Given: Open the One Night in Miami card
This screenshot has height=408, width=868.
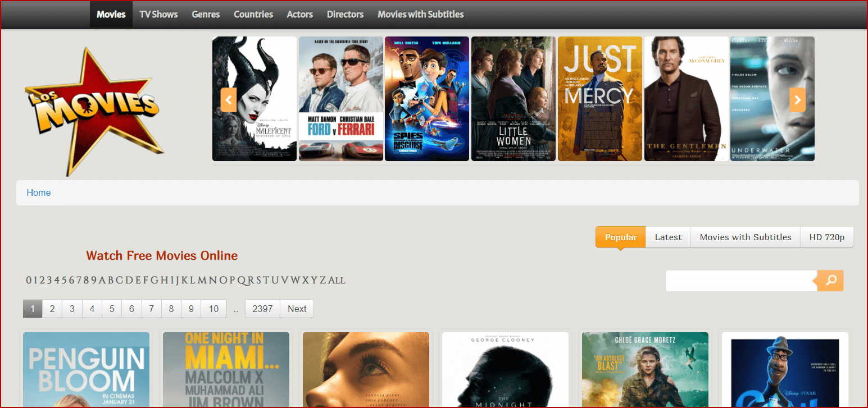Looking at the screenshot, I should [x=226, y=369].
